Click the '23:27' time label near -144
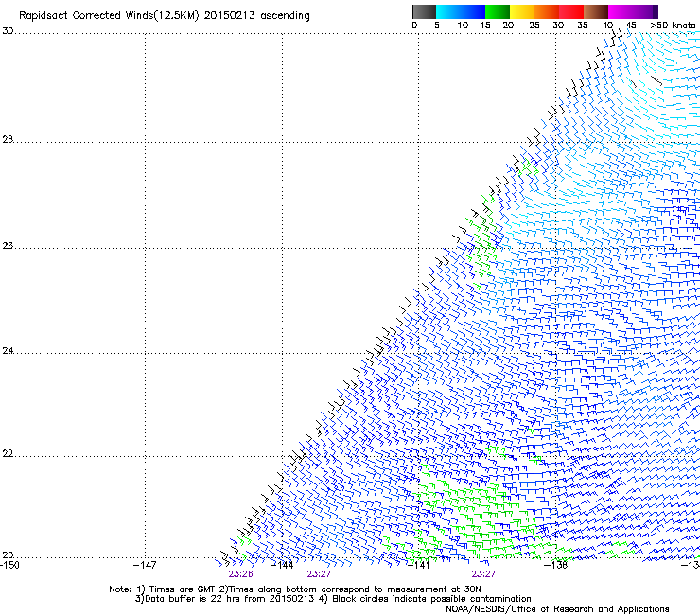 (x=319, y=574)
